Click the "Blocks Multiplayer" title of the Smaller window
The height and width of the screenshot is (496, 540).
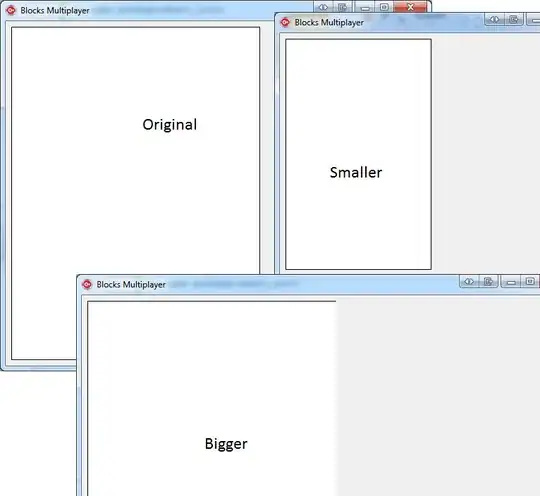tap(329, 23)
